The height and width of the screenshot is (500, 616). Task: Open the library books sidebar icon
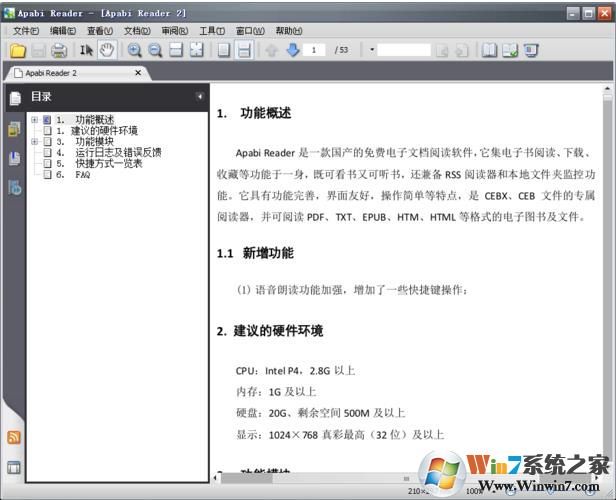(x=15, y=129)
